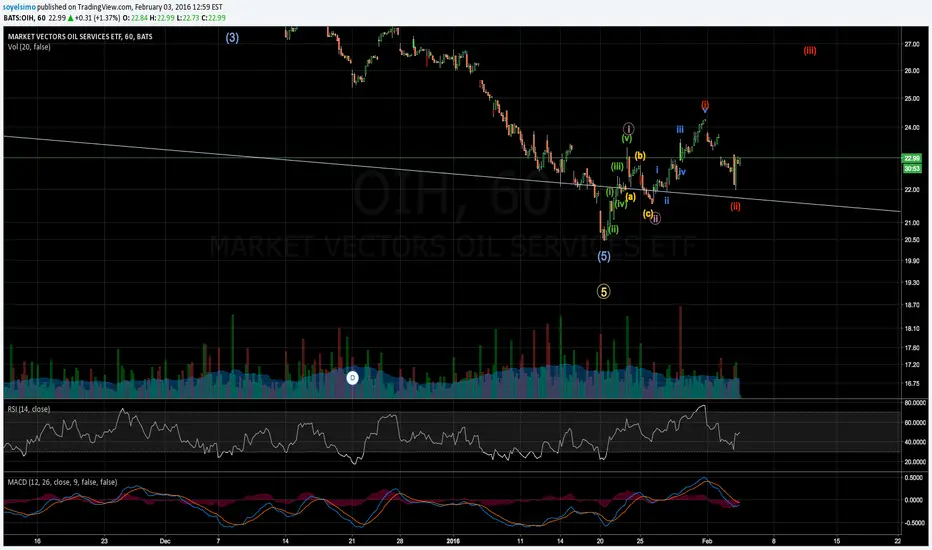The width and height of the screenshot is (932, 550).
Task: Click the 16.75 price axis label
Action: (x=912, y=384)
